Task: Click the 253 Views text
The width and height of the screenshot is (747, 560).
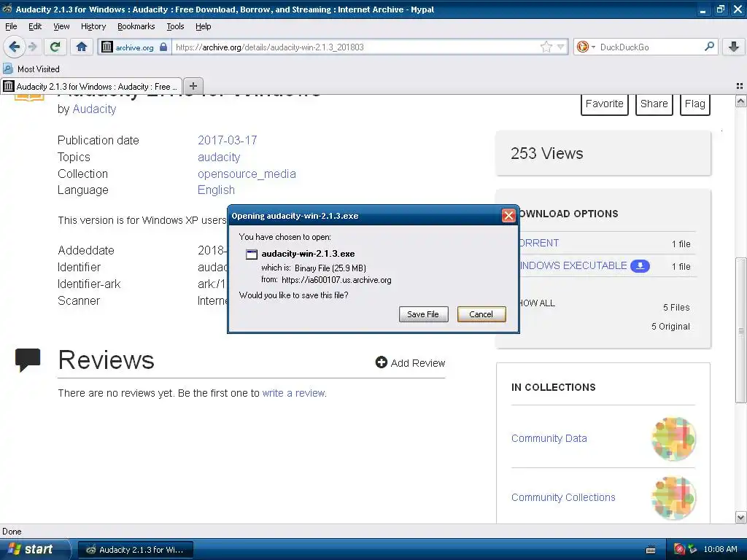Action: tap(546, 153)
